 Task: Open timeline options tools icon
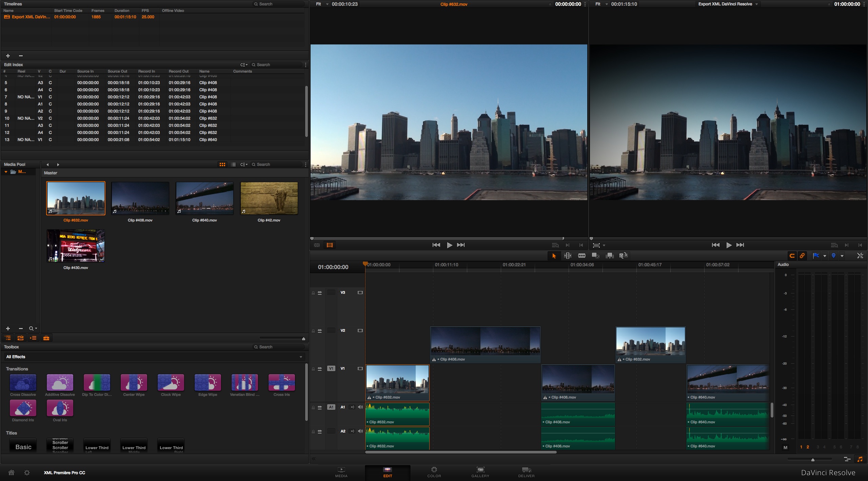pos(860,256)
